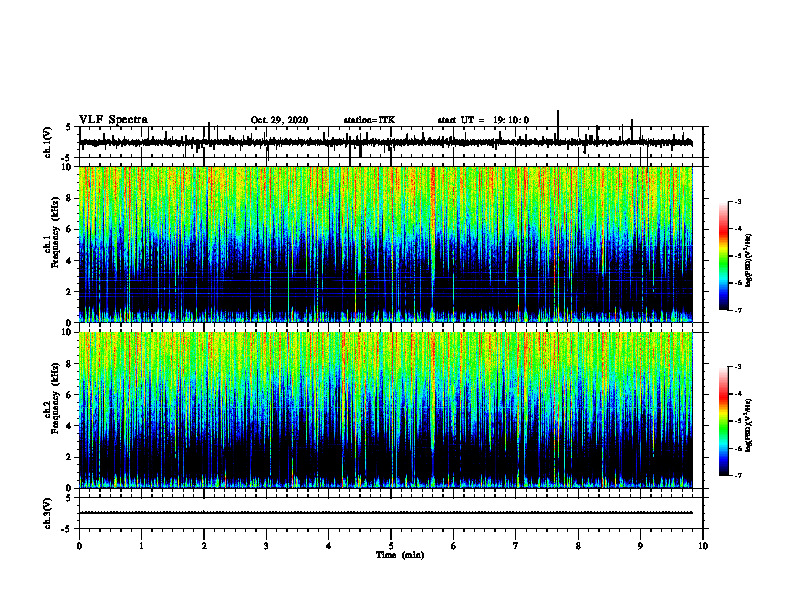Select the ch.2 spectrogram "2" kHz tick label
Image resolution: width=792 pixels, height=612 pixels.
coord(70,457)
